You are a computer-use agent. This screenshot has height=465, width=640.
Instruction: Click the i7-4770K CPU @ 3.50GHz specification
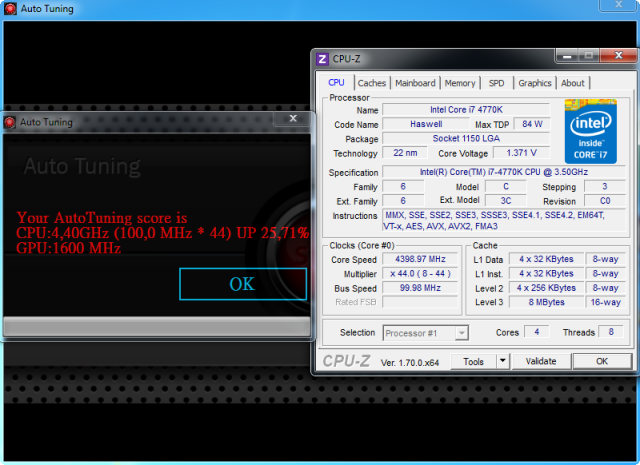tap(504, 172)
